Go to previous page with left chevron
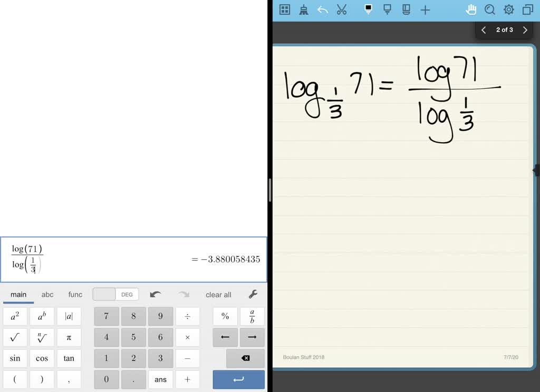This screenshot has width=540, height=392. (x=484, y=30)
